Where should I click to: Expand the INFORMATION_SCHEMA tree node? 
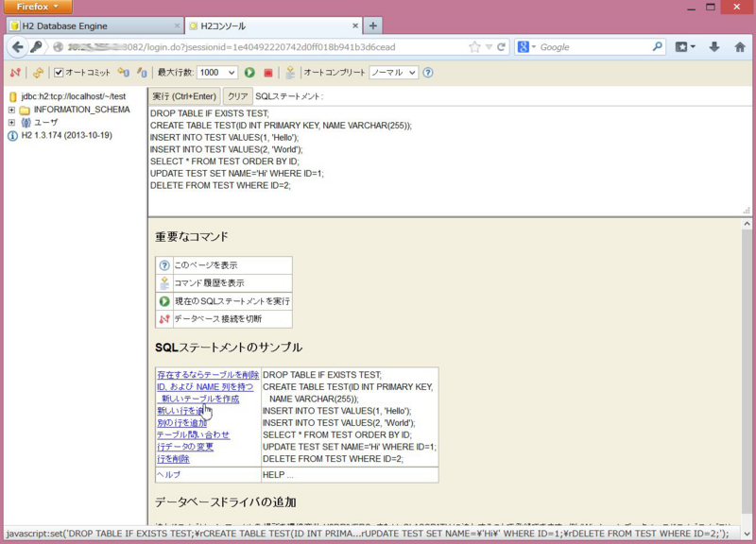coord(11,110)
